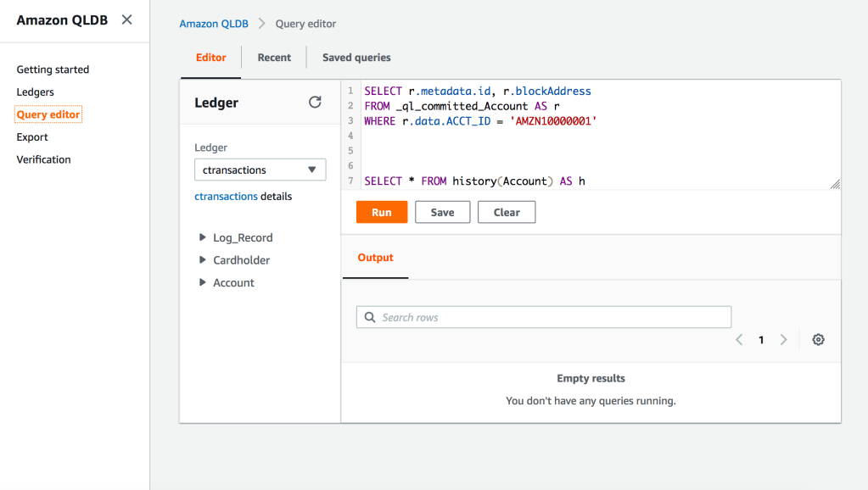Open the Saved queries tab

pos(356,58)
